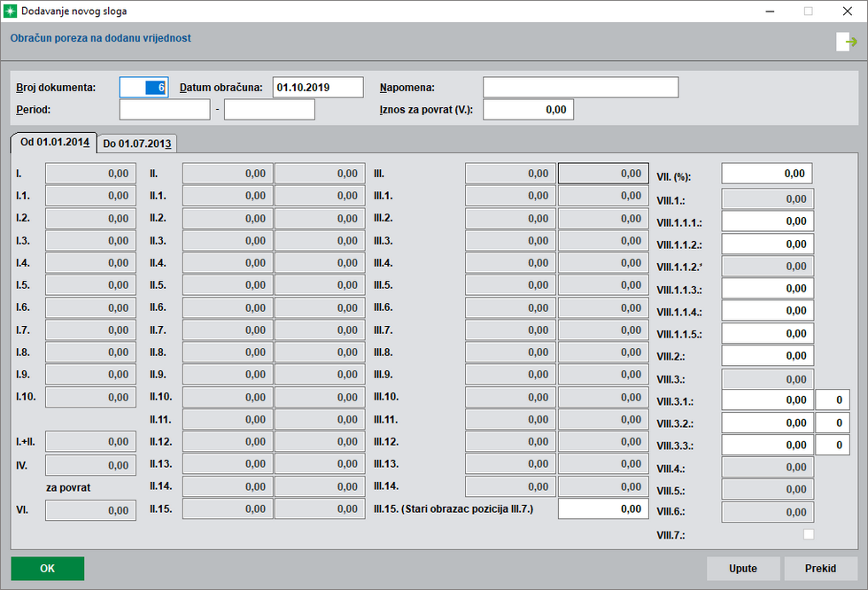868x590 pixels.
Task: Toggle the VIII.7. checkbox
Action: (808, 534)
